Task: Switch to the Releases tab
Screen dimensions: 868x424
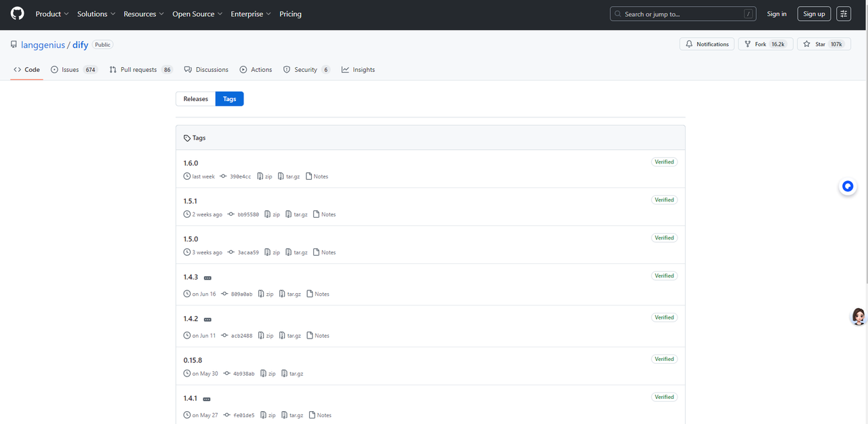Action: coord(195,99)
